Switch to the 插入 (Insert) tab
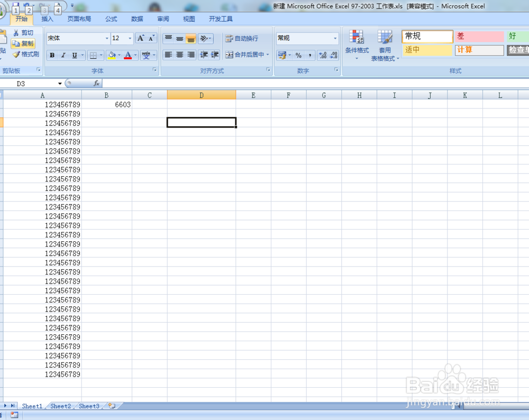The height and width of the screenshot is (420, 529). click(47, 19)
